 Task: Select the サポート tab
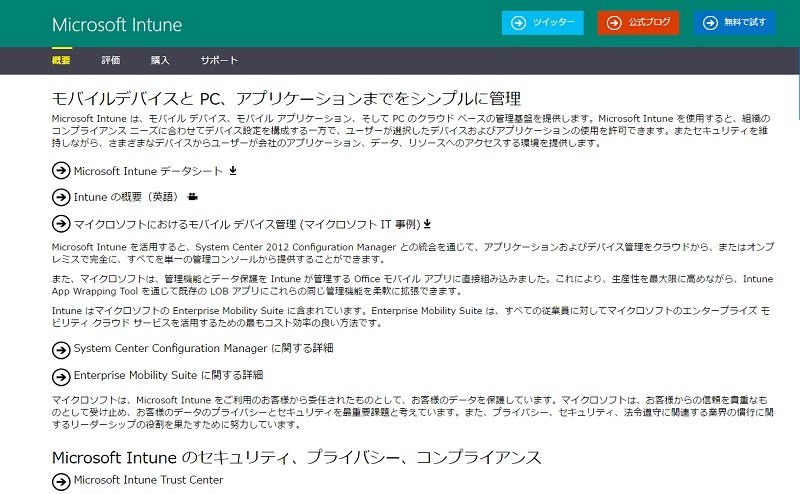tap(219, 60)
